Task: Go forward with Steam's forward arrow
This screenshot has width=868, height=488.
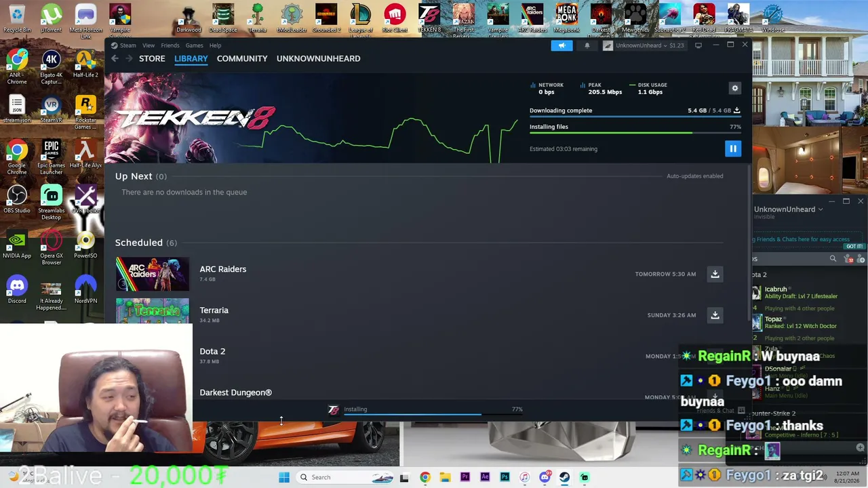Action: tap(128, 58)
